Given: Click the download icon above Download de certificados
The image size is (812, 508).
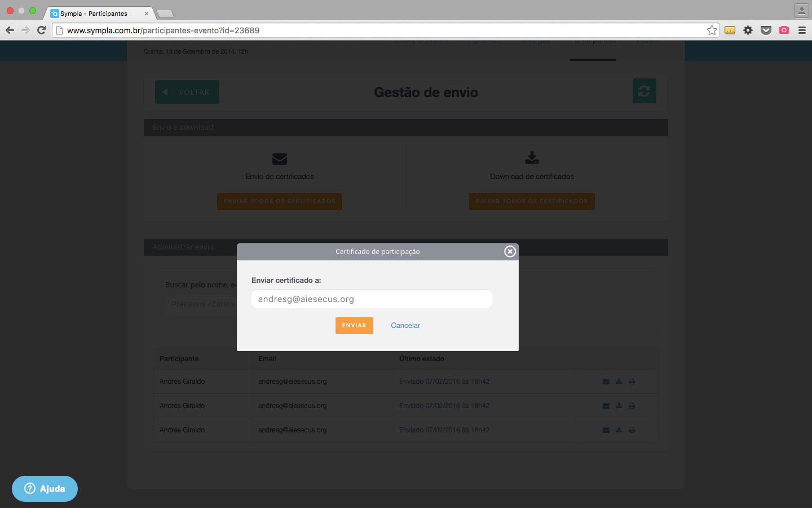Looking at the screenshot, I should pos(532,157).
